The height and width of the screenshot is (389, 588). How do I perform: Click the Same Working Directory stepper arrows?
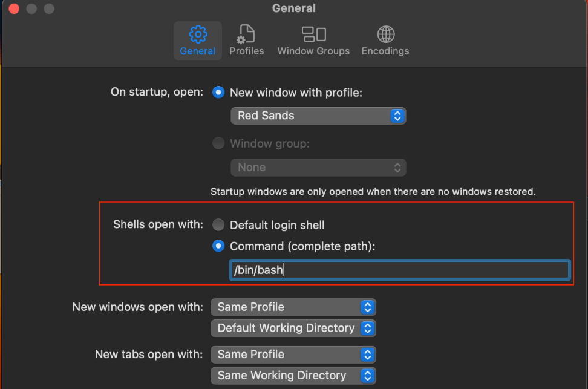coord(368,376)
